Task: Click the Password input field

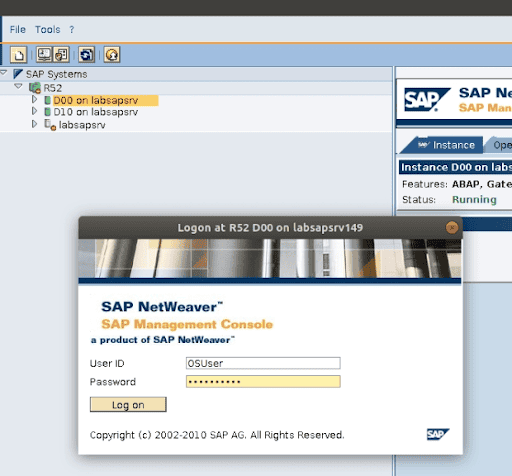Action: point(263,382)
